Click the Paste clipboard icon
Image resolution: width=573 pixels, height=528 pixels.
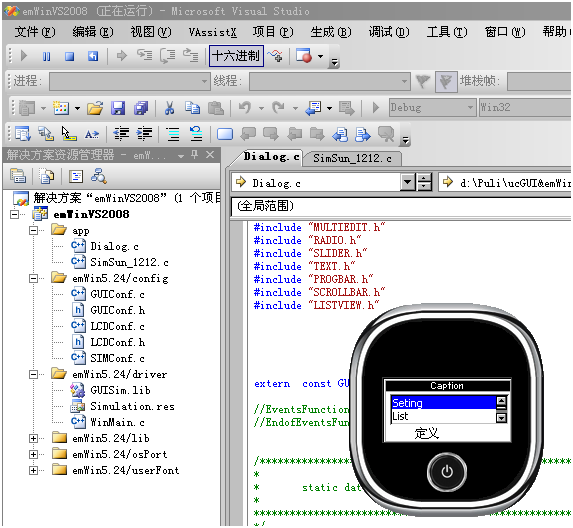tap(216, 108)
